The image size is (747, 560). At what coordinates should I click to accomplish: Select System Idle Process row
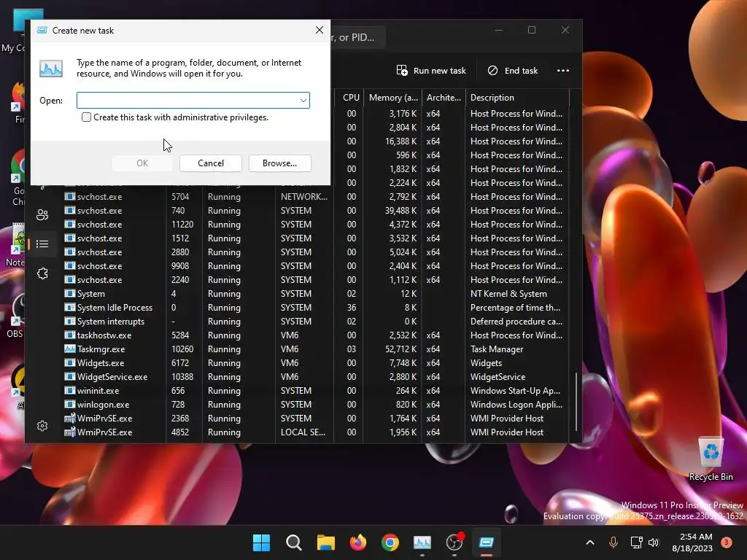316,308
